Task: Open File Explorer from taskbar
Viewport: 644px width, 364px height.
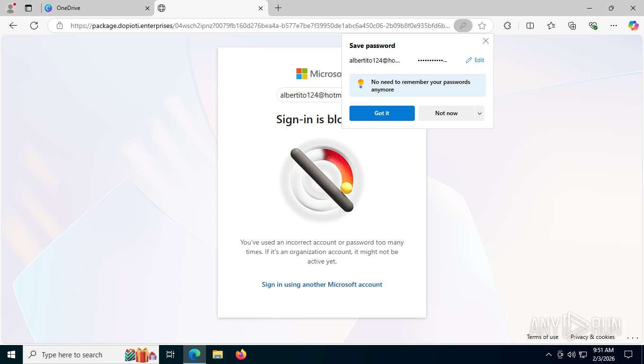Action: [217, 355]
